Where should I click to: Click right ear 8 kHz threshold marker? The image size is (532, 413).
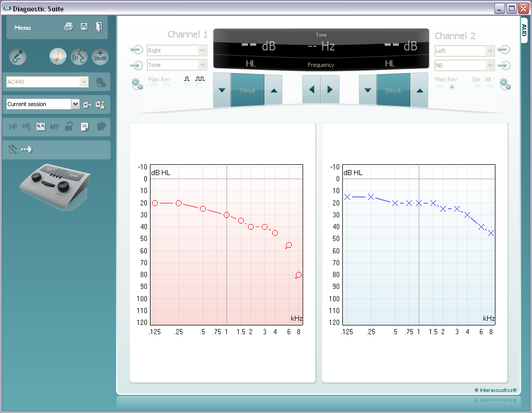pos(298,275)
